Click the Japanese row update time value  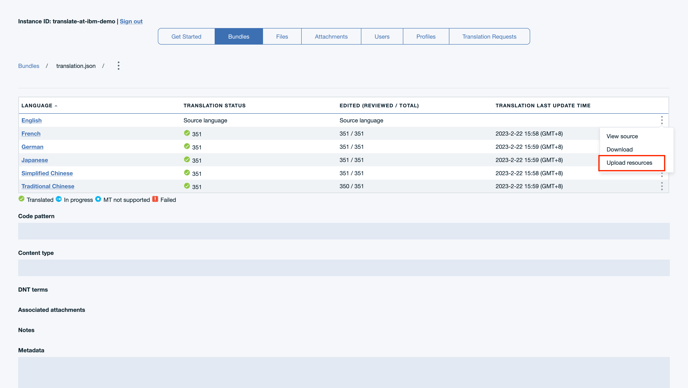(x=529, y=160)
